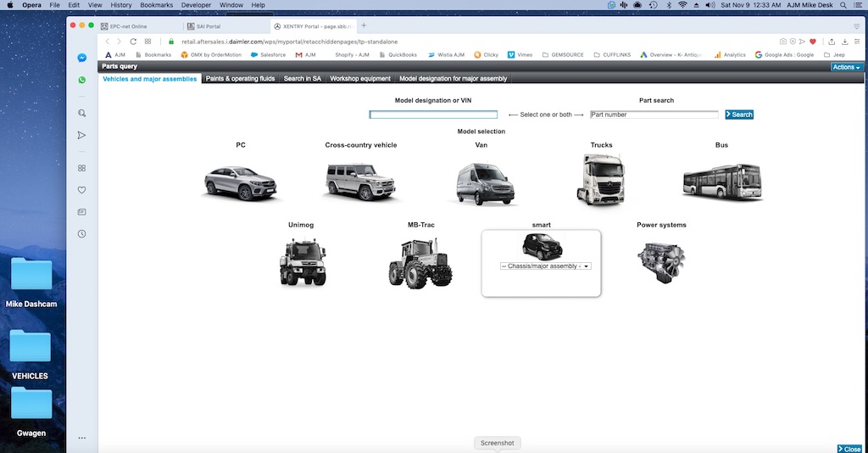Open the Search in SA tab
The image size is (868, 453).
(x=303, y=79)
